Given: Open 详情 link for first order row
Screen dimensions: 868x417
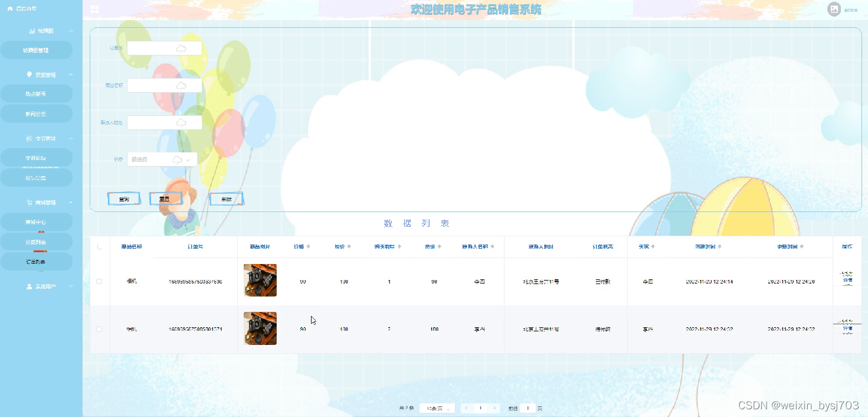Looking at the screenshot, I should [x=848, y=279].
